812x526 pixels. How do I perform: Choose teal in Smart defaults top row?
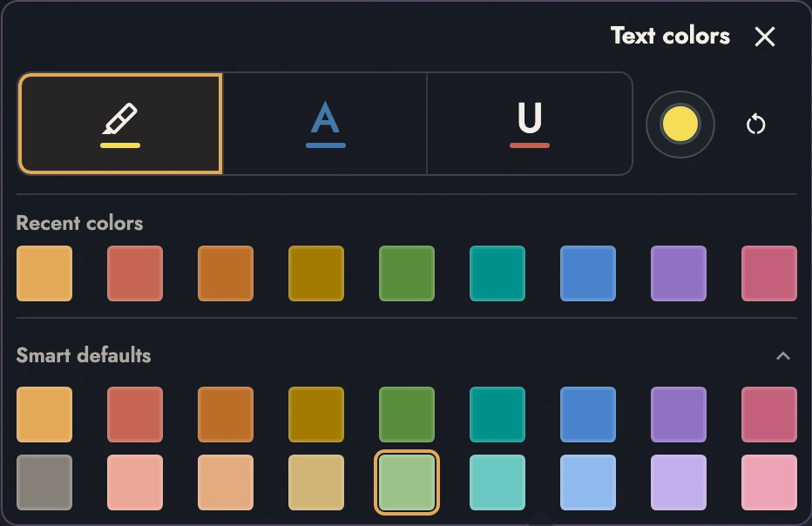(x=497, y=415)
